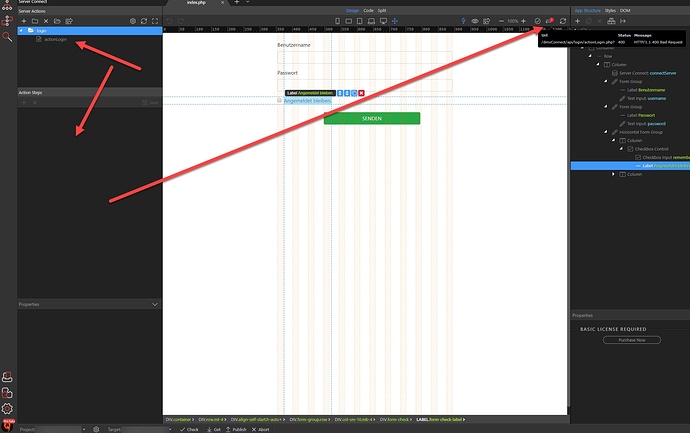Click the redo icon in the design toolbar
Image resolution: width=690 pixels, height=433 pixels.
click(180, 21)
